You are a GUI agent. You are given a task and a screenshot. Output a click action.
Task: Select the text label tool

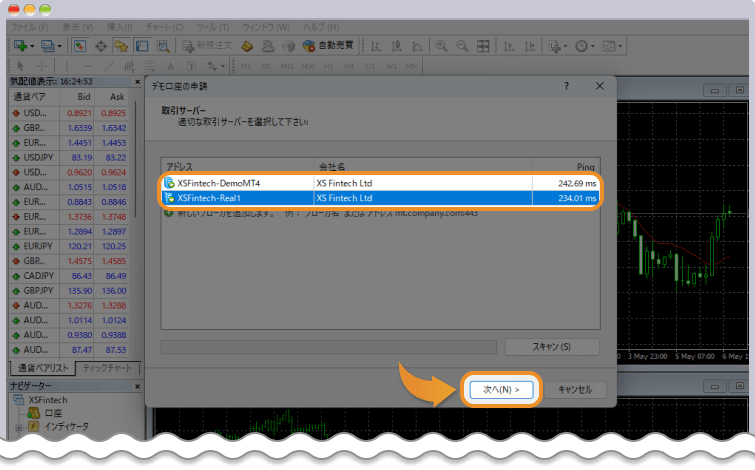[191, 66]
